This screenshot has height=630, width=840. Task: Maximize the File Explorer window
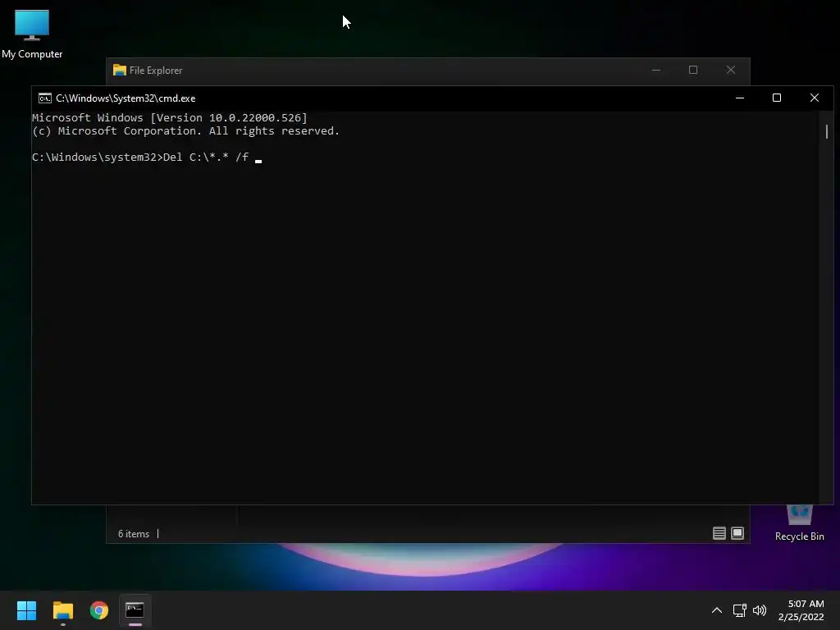692,71
